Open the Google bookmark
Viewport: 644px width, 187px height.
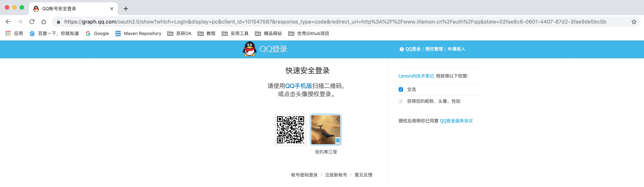[97, 34]
